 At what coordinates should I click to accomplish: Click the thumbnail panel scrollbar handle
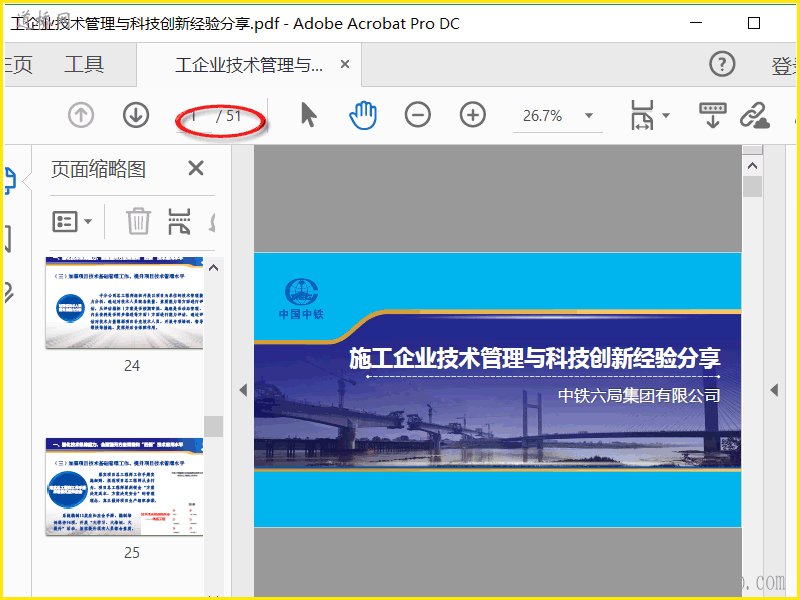pyautogui.click(x=213, y=427)
